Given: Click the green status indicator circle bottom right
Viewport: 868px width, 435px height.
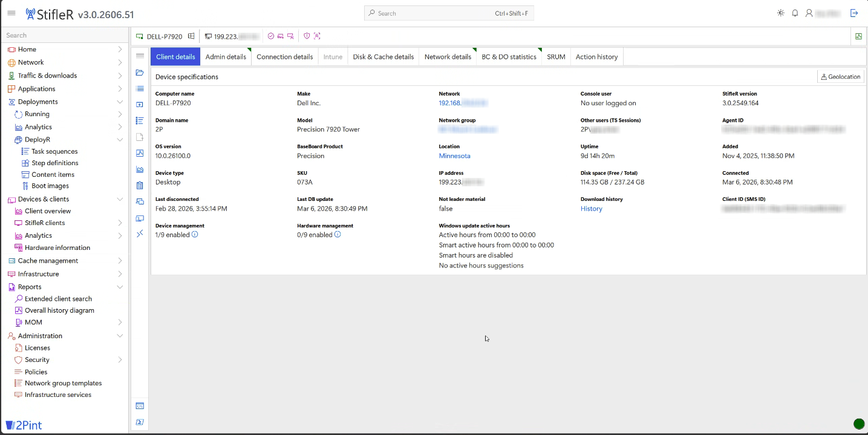Looking at the screenshot, I should [858, 424].
